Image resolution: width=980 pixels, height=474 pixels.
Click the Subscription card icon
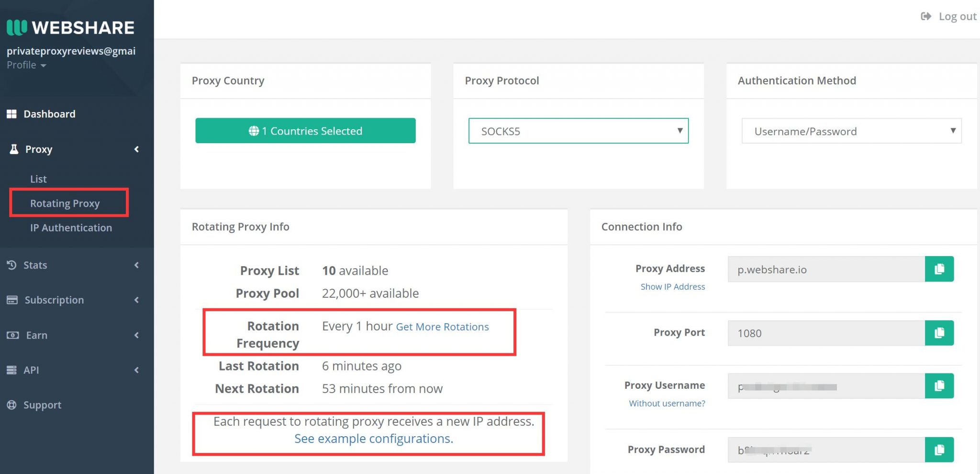[x=12, y=300]
